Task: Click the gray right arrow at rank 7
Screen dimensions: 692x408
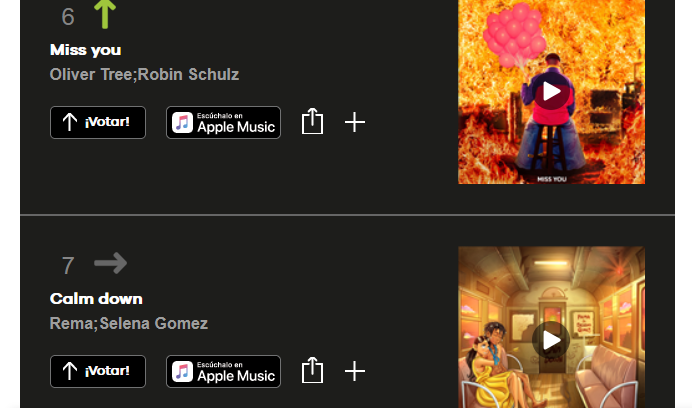Action: [110, 263]
